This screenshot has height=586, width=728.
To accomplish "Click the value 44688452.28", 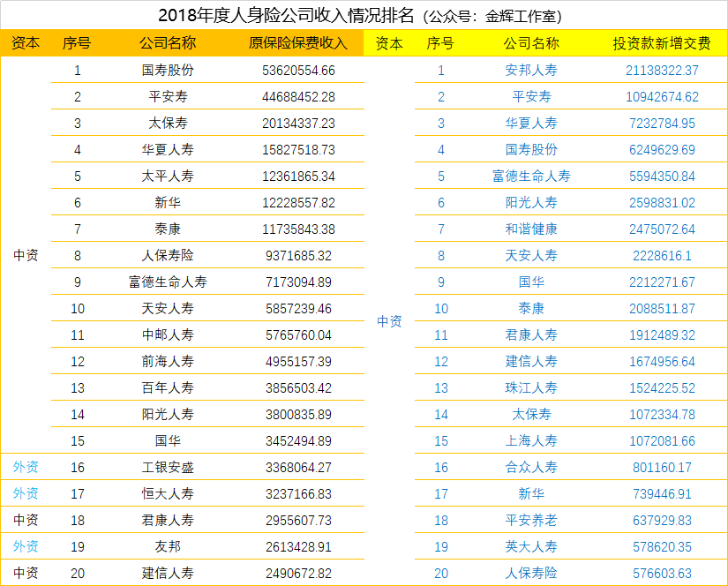I will (298, 96).
